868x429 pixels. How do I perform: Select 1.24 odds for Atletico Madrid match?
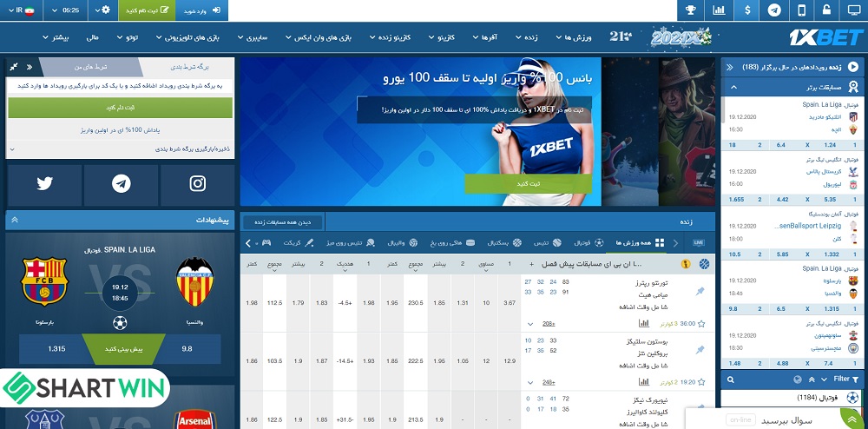(x=829, y=145)
